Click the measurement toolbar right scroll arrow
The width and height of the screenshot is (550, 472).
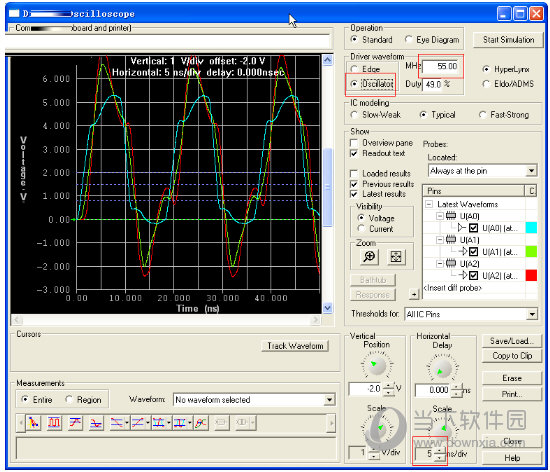331,423
